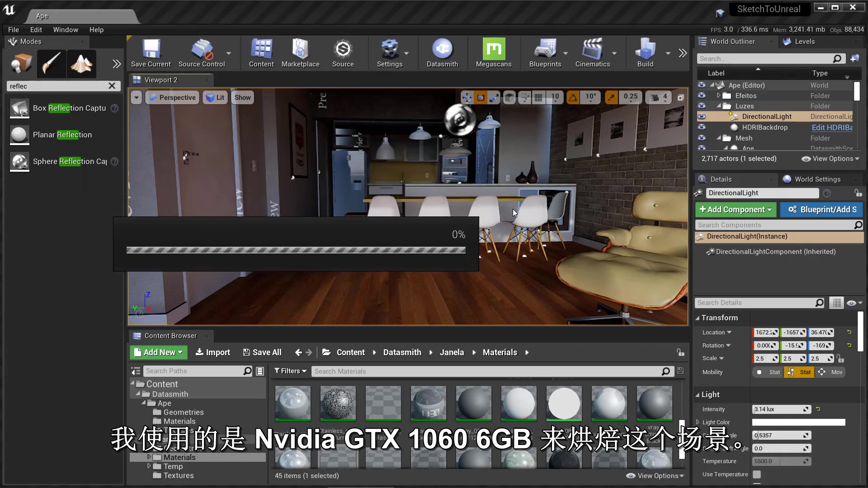This screenshot has height=488, width=868.
Task: Drag the Light Intensity slider value
Action: coord(781,409)
